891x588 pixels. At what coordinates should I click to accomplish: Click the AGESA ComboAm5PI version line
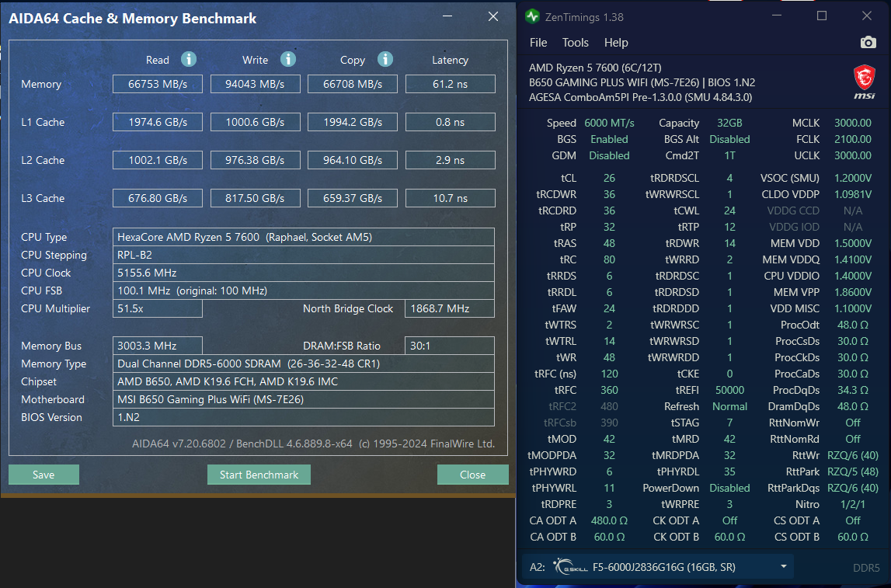[640, 97]
